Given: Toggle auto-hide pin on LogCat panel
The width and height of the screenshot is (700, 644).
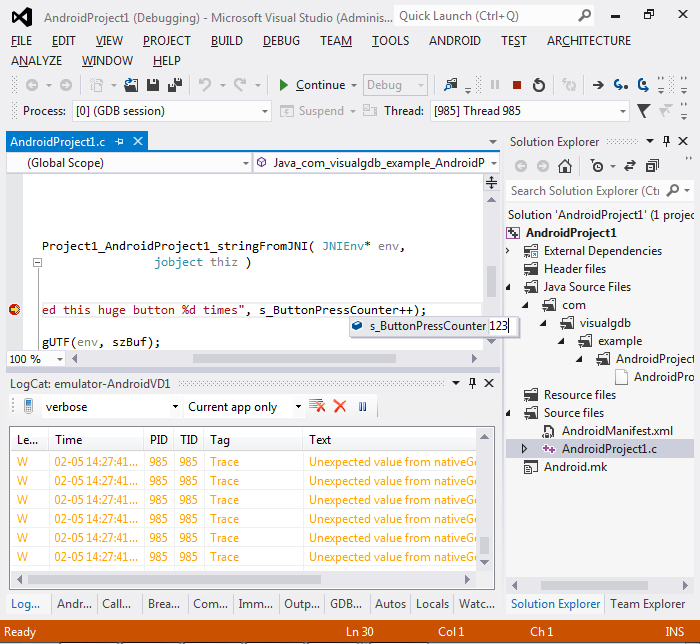Looking at the screenshot, I should [472, 383].
